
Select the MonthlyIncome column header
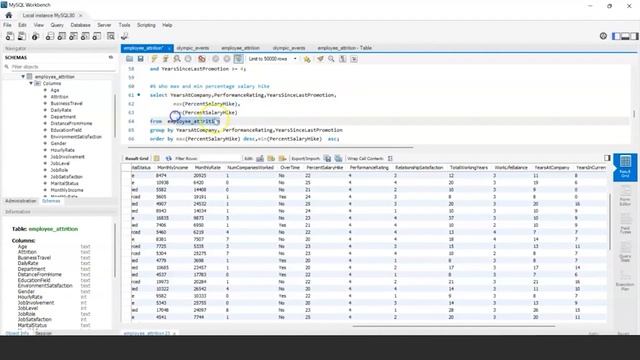click(172, 168)
